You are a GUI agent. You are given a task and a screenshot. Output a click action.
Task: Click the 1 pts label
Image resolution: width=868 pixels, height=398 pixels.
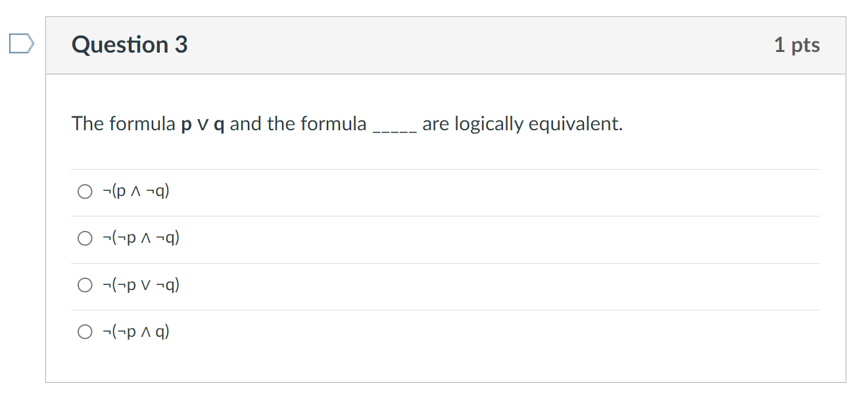(798, 44)
